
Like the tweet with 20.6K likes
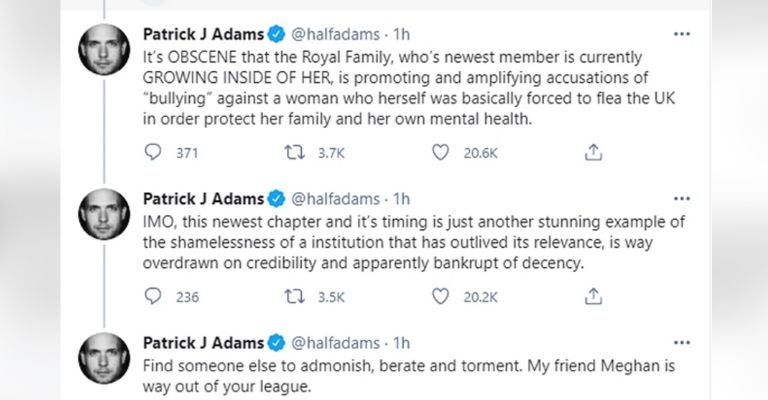pyautogui.click(x=441, y=152)
